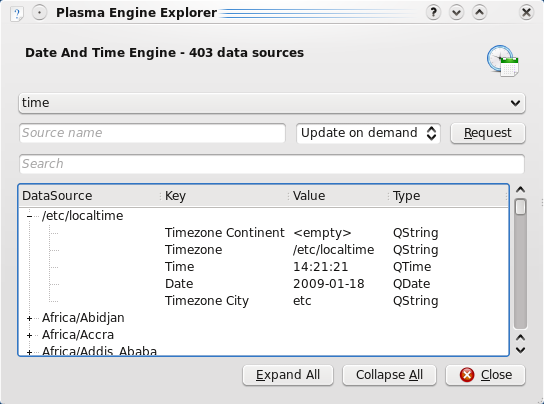Click the etc value for Timezone City
Viewport: 544px width, 404px height.
tap(302, 301)
